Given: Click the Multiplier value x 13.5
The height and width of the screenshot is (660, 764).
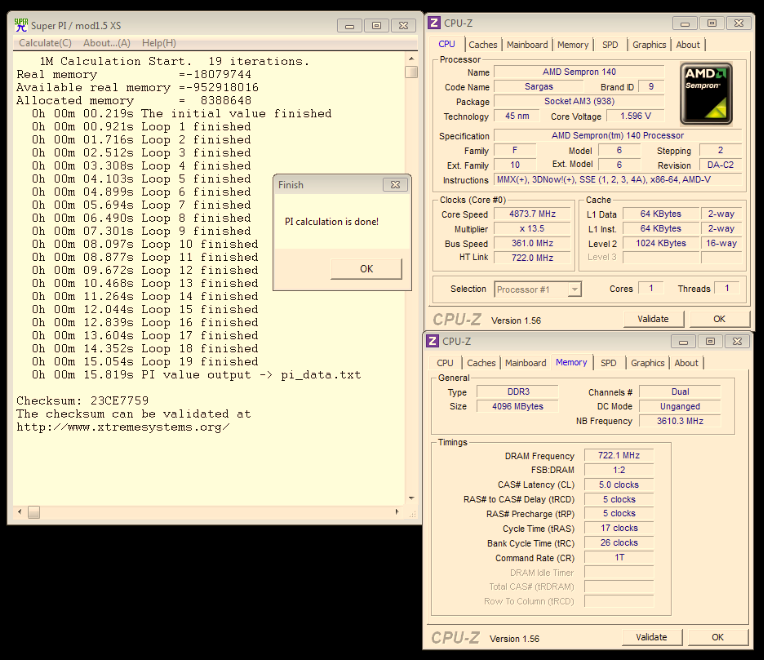Looking at the screenshot, I should [532, 228].
